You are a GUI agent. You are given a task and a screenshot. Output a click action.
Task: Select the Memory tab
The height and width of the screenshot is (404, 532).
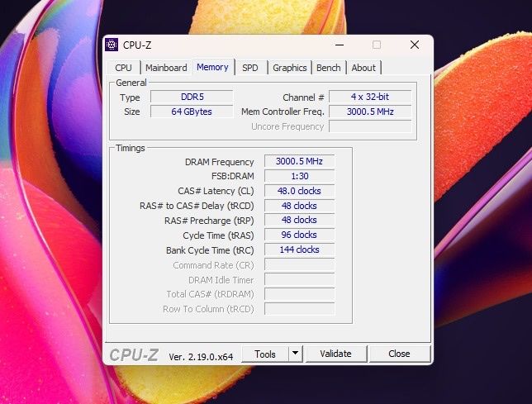click(213, 67)
